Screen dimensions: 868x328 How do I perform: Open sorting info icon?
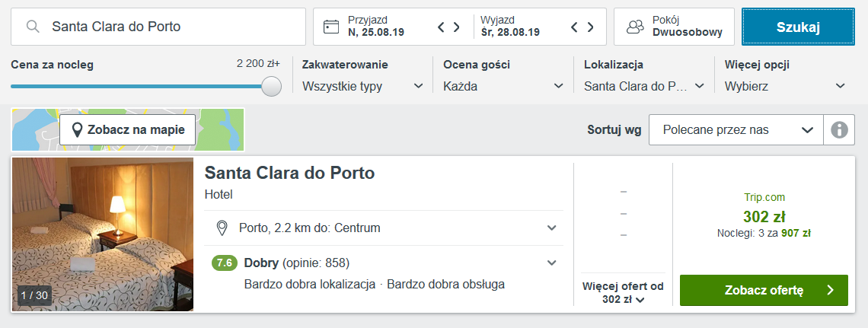(839, 130)
